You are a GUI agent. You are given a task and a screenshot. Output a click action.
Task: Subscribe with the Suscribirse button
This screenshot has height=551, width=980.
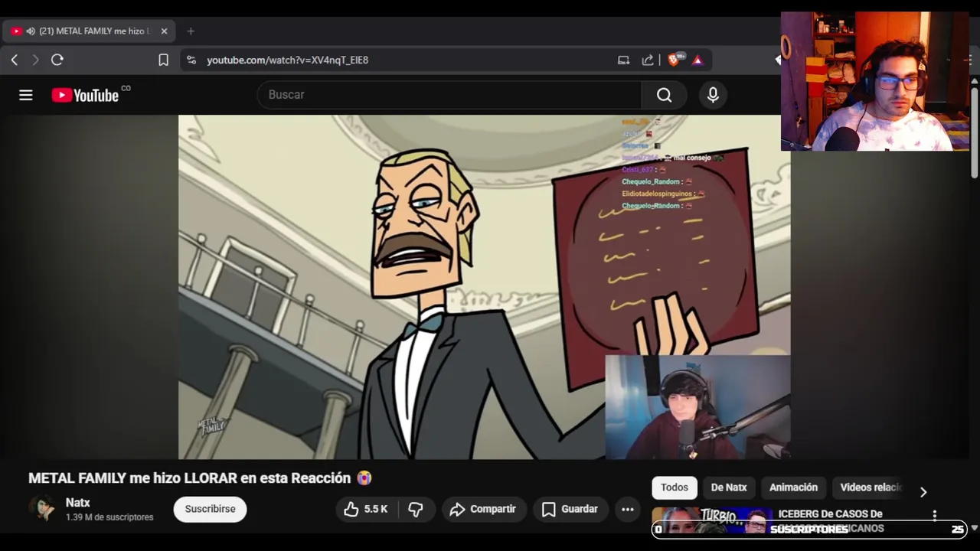210,509
